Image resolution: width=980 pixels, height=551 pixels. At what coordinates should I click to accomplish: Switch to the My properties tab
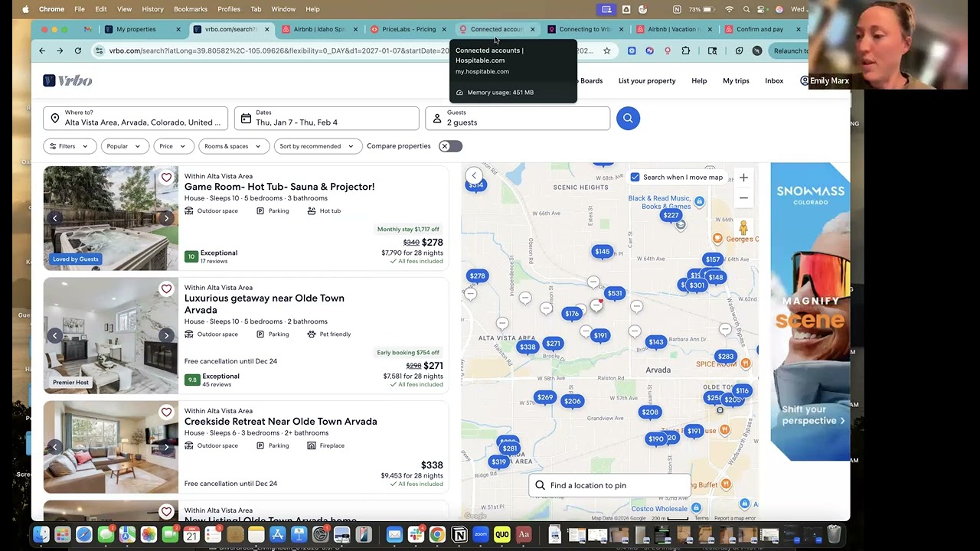pyautogui.click(x=136, y=29)
